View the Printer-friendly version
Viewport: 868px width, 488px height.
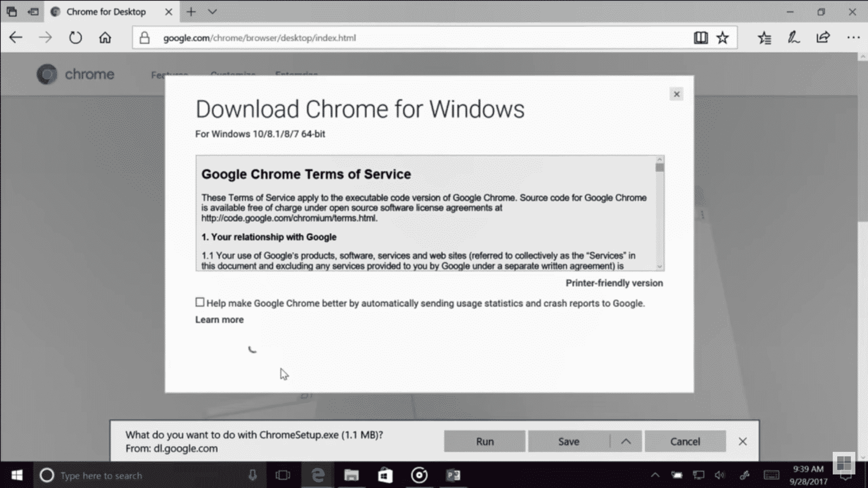[614, 282]
